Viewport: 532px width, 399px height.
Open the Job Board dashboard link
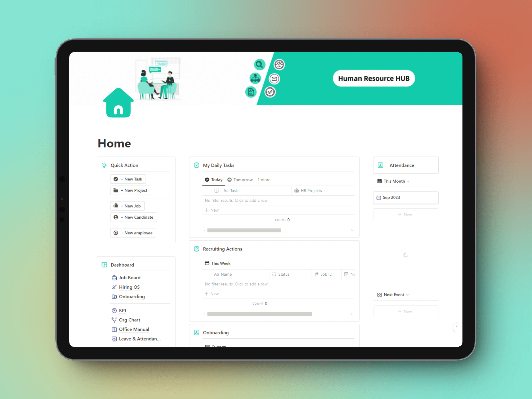click(129, 277)
